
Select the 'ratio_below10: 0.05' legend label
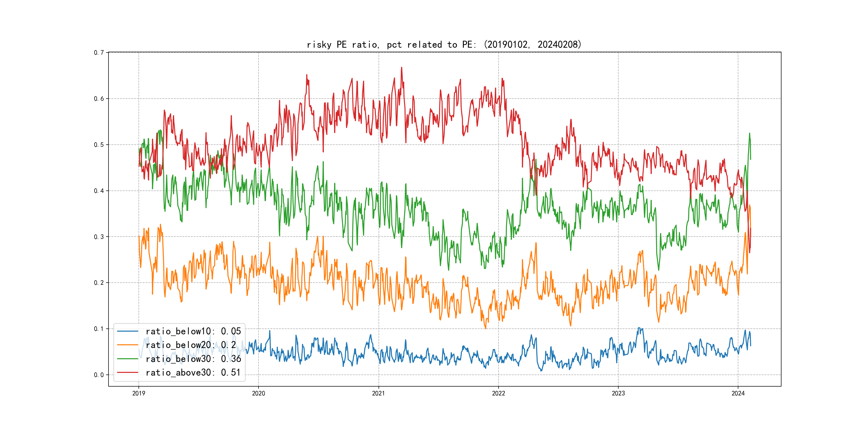click(x=193, y=331)
